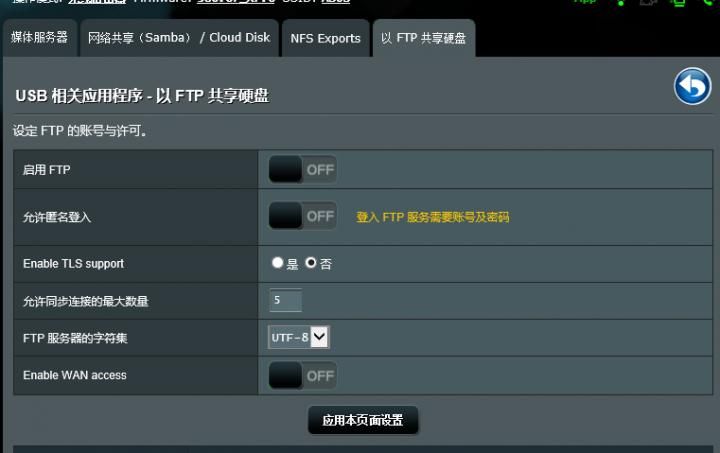This screenshot has height=453, width=720.
Task: Click the 应用本页面设置 button
Action: pyautogui.click(x=363, y=420)
